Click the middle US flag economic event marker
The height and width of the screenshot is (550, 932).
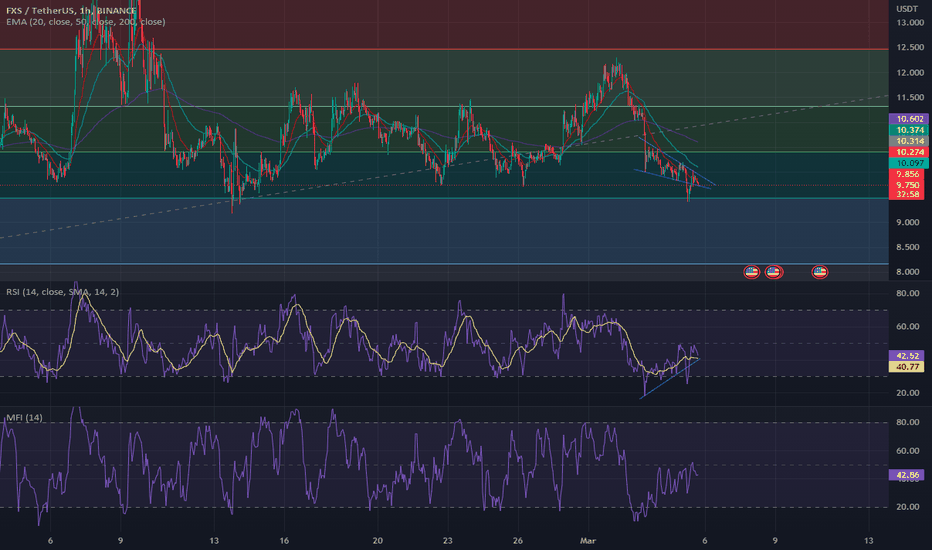773,272
